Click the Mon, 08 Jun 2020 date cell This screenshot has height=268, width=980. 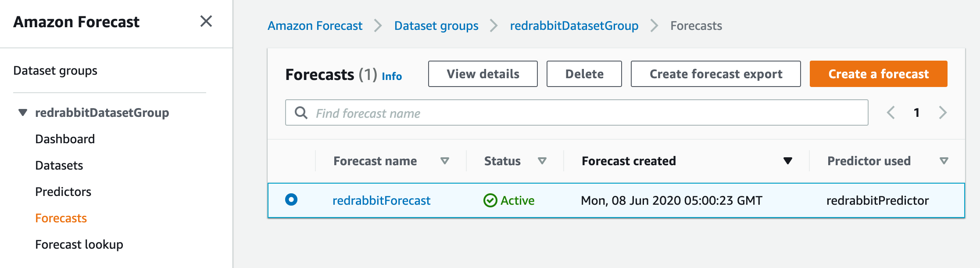672,201
